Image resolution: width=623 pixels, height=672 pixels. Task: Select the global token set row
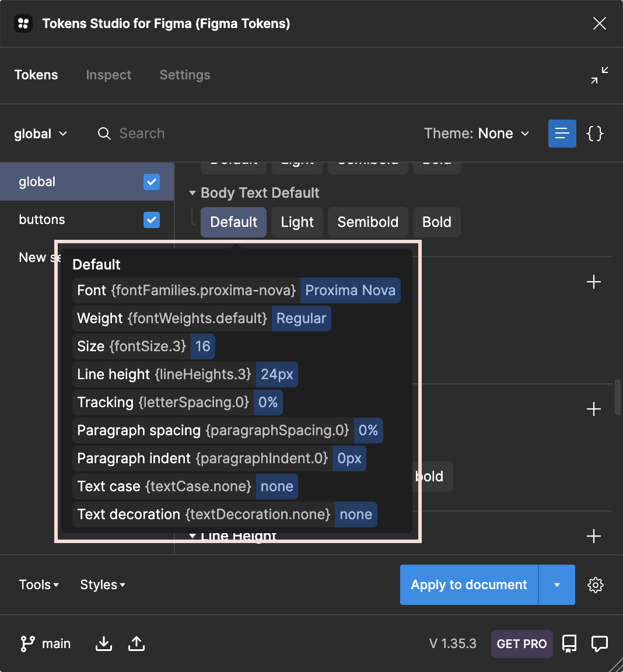[x=87, y=182]
